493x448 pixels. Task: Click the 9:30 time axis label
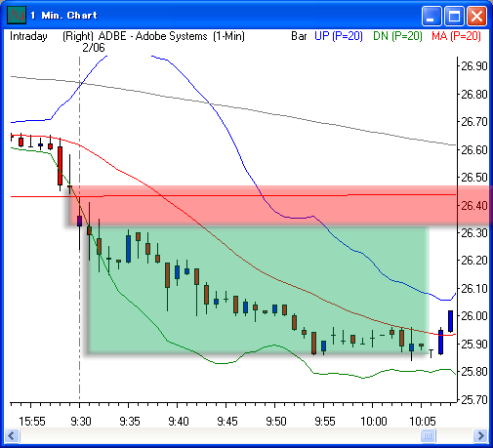pos(81,422)
